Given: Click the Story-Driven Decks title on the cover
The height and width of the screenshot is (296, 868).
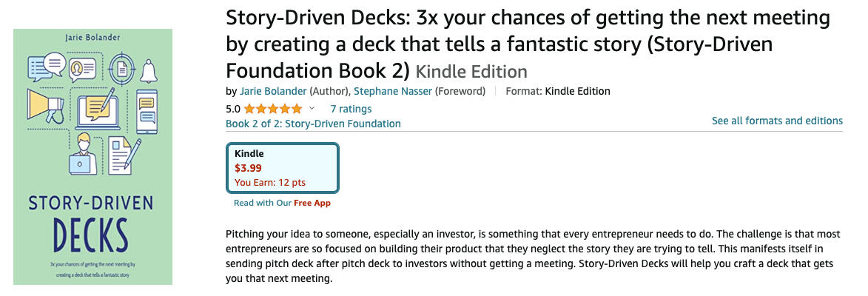Looking at the screenshot, I should pos(92,217).
